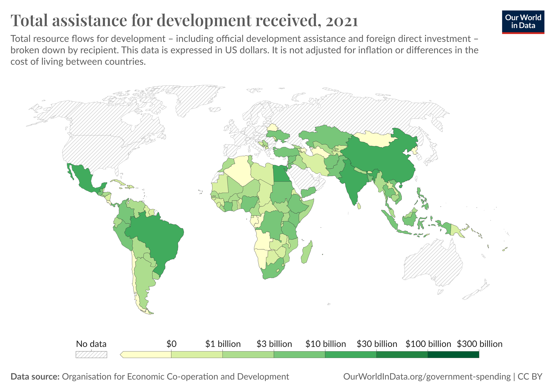Select the palest yellow below-$0 legend swatch
The width and height of the screenshot is (555, 392).
147,354
